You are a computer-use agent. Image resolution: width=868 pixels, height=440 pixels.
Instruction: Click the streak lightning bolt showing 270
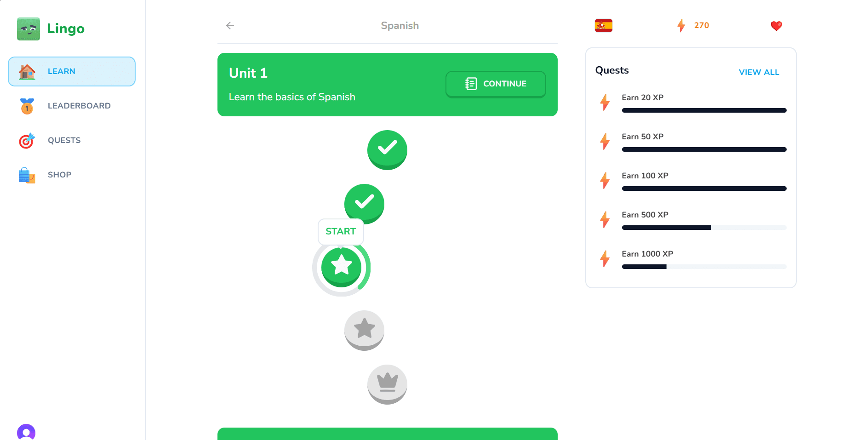681,25
